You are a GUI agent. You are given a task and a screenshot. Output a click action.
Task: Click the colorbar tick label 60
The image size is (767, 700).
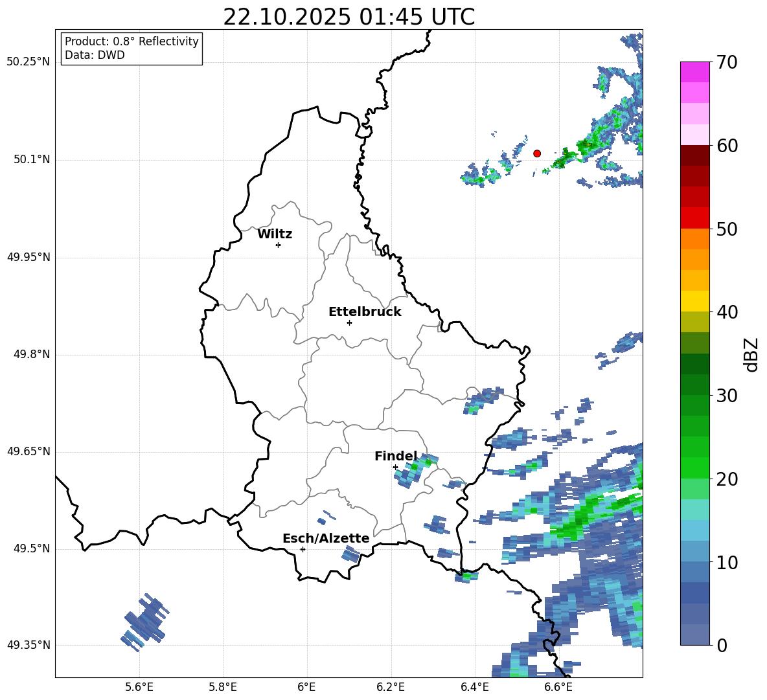click(727, 146)
